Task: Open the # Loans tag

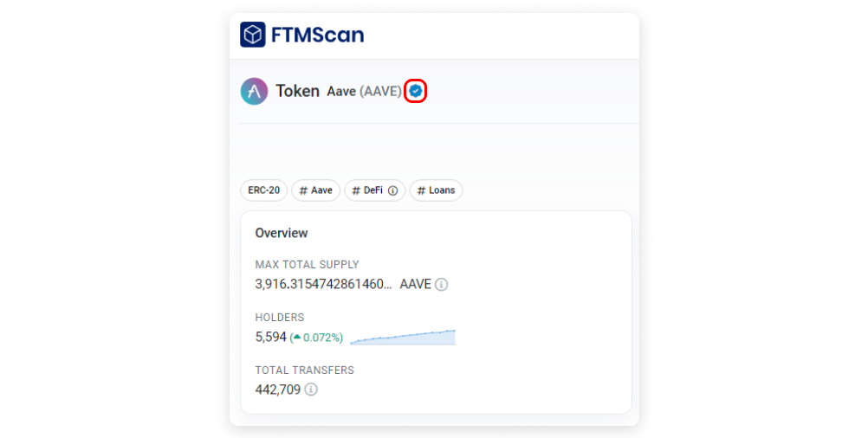Action: coord(437,190)
